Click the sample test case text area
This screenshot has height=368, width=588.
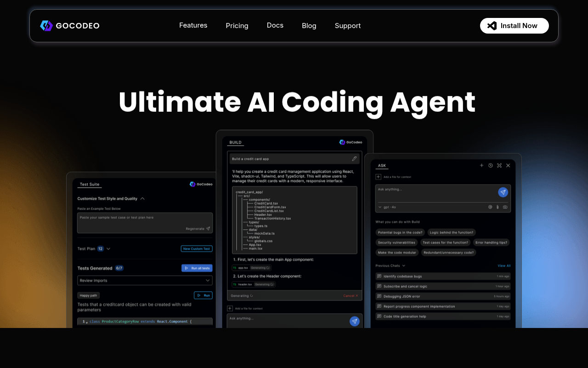click(x=145, y=223)
